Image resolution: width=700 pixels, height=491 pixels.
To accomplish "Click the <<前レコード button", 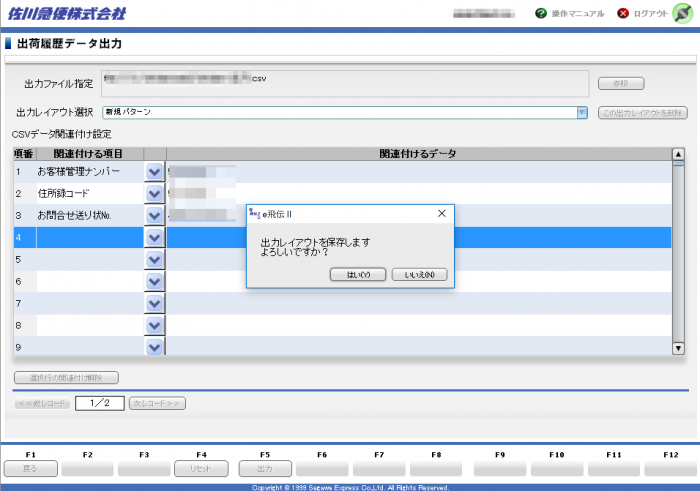I will [42, 404].
